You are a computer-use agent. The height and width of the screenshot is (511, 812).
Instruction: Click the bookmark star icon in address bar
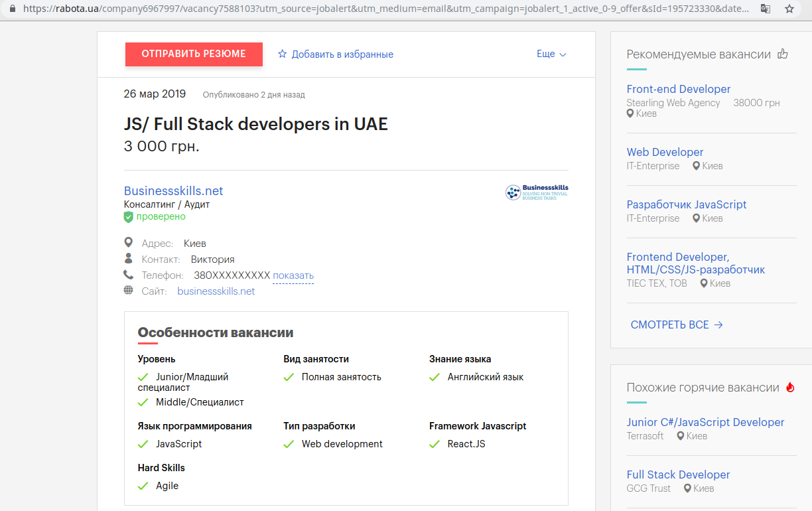789,9
